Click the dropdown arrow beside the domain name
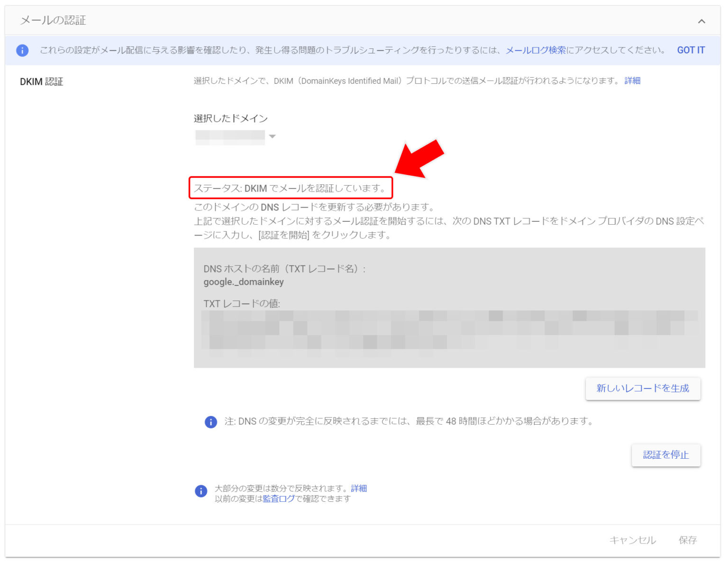Screen dimensions: 728x563 coord(272,136)
